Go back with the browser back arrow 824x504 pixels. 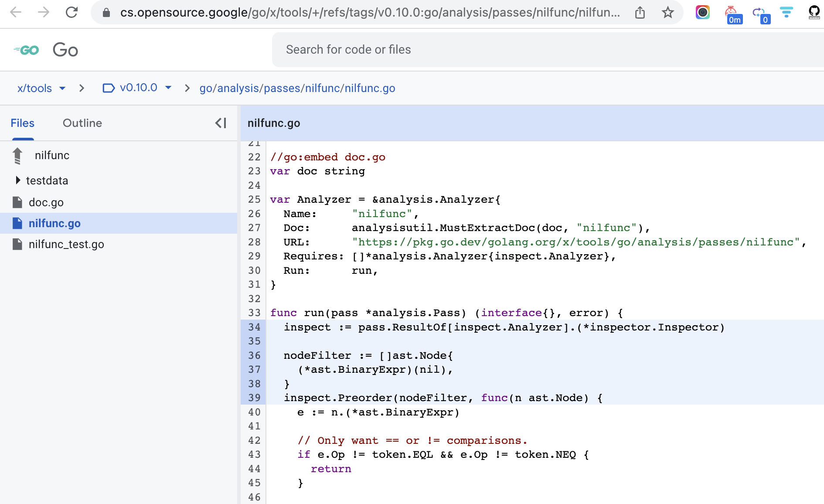pos(16,12)
